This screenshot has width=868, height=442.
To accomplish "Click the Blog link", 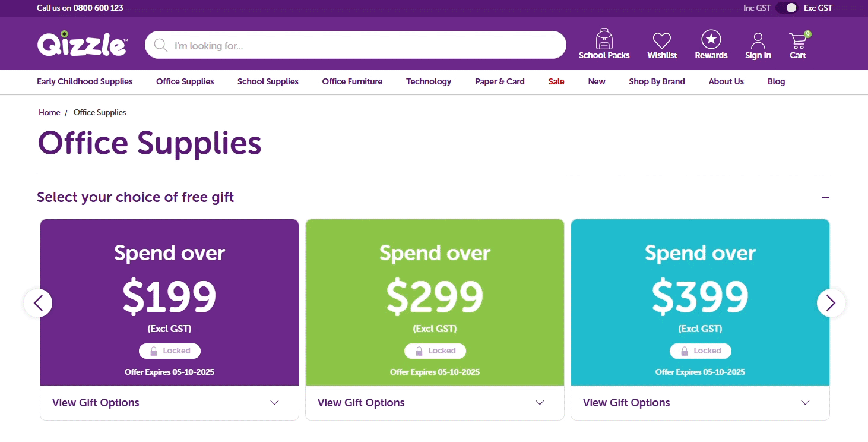I will click(x=776, y=81).
